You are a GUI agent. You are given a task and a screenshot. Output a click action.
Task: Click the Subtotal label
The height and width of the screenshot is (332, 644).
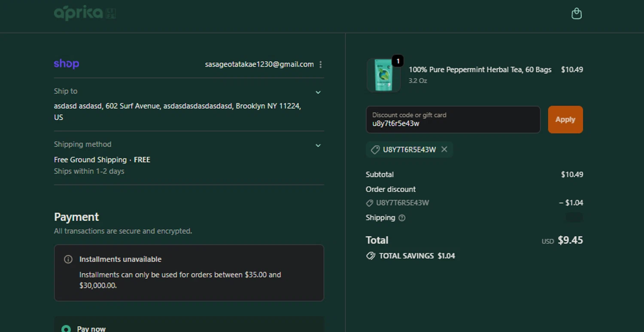click(x=380, y=174)
